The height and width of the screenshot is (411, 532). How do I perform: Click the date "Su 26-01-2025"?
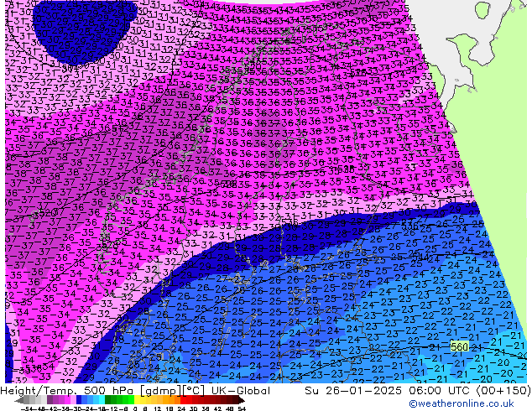pyautogui.click(x=353, y=391)
